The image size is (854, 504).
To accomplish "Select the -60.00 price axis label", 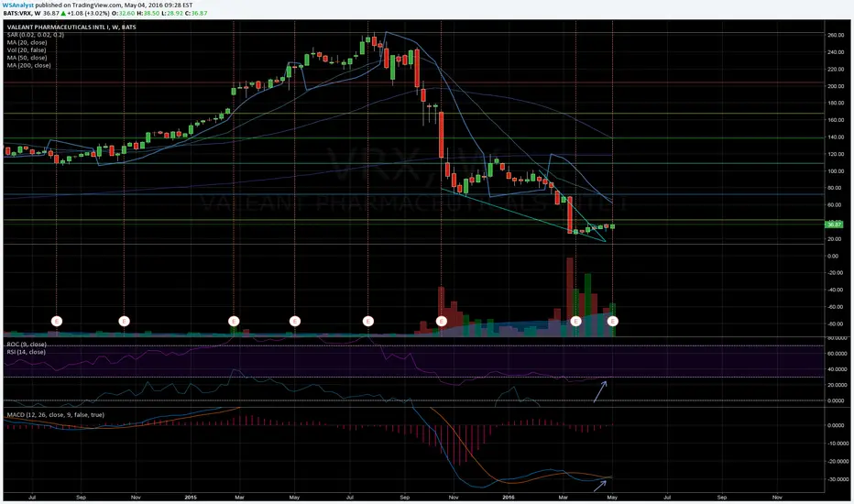I will click(836, 307).
